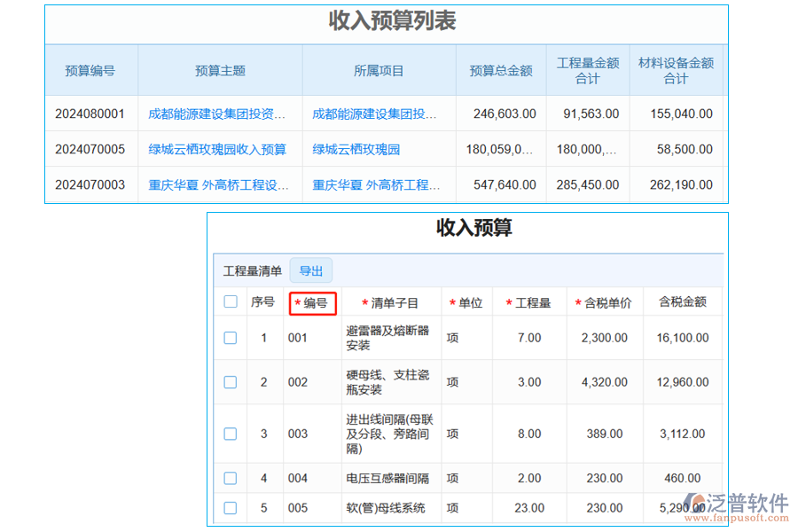798x532 pixels.
Task: Click the 含税单价 column header
Action: [x=602, y=302]
